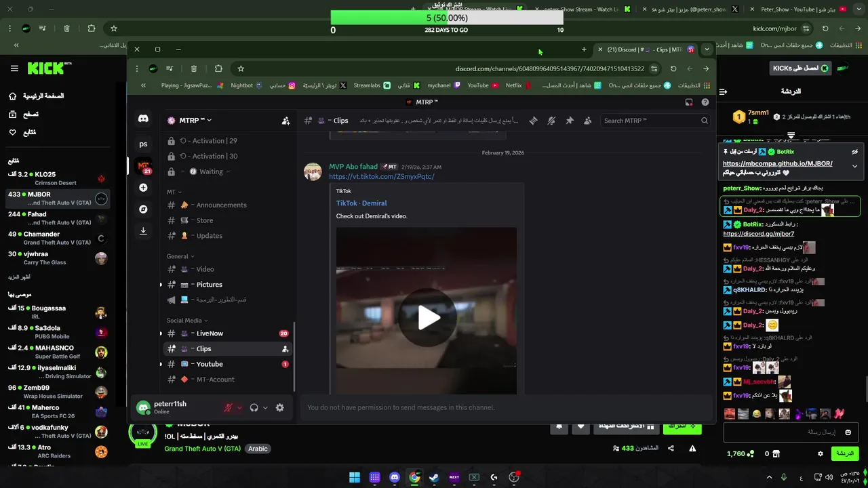
Task: Select the ps server icon in Discord
Action: point(143,144)
